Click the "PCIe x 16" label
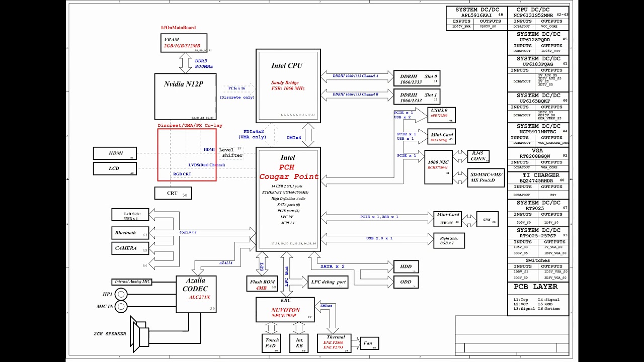Viewport: 644px width, 362px height. point(236,88)
